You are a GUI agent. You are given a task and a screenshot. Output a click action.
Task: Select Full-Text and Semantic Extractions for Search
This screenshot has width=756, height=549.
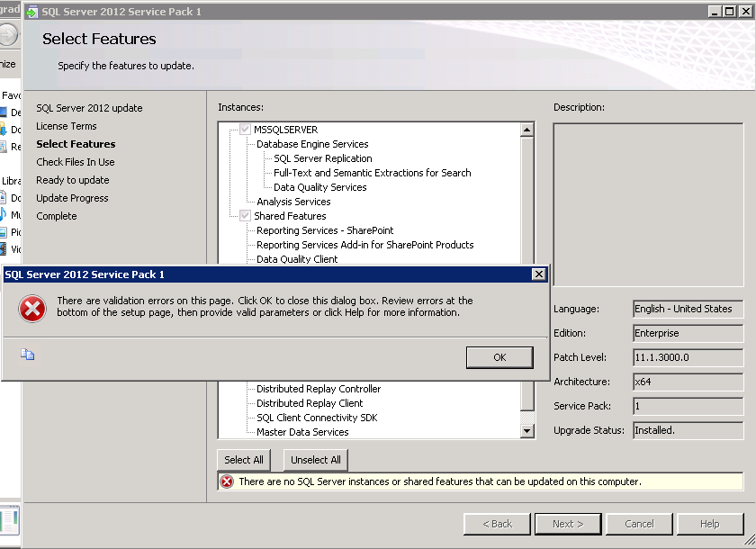(x=373, y=173)
